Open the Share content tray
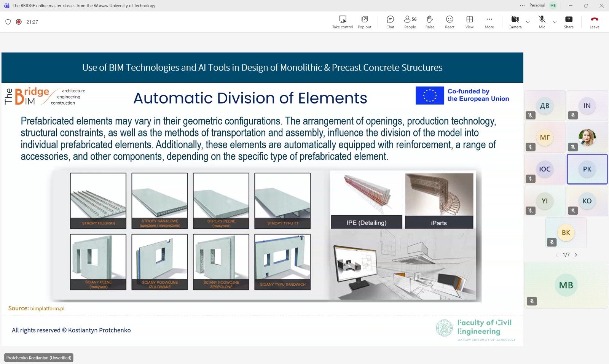Viewport: 609px width, 364px height. [x=569, y=22]
